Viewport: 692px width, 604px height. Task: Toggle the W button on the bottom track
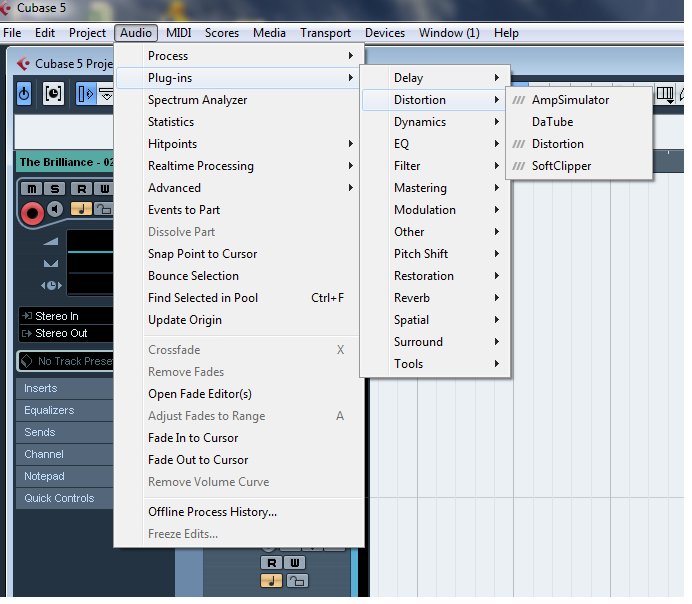[294, 563]
